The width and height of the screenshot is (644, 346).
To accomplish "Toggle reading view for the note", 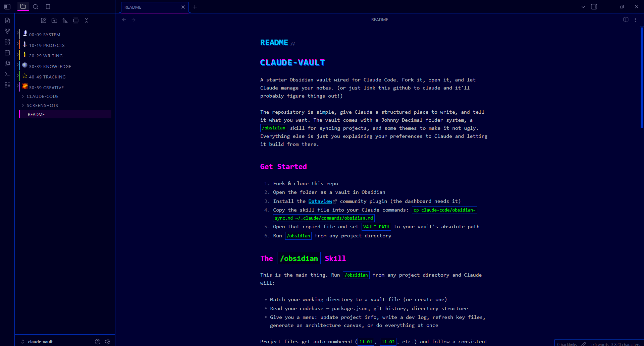I will [626, 20].
